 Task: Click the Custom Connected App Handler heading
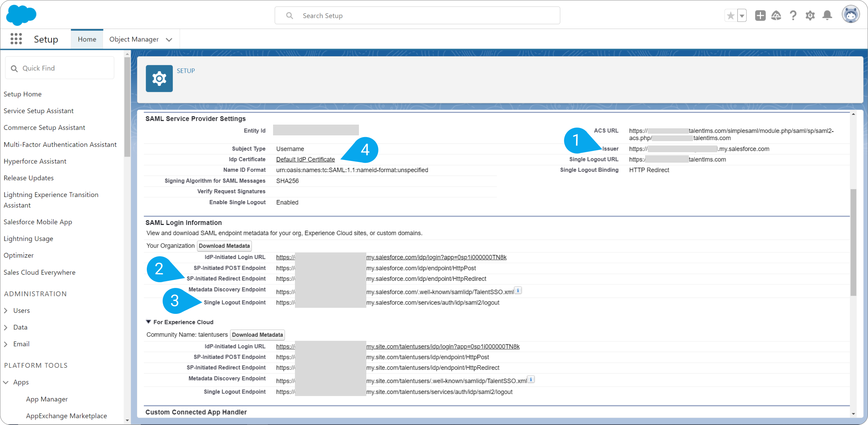pos(196,412)
